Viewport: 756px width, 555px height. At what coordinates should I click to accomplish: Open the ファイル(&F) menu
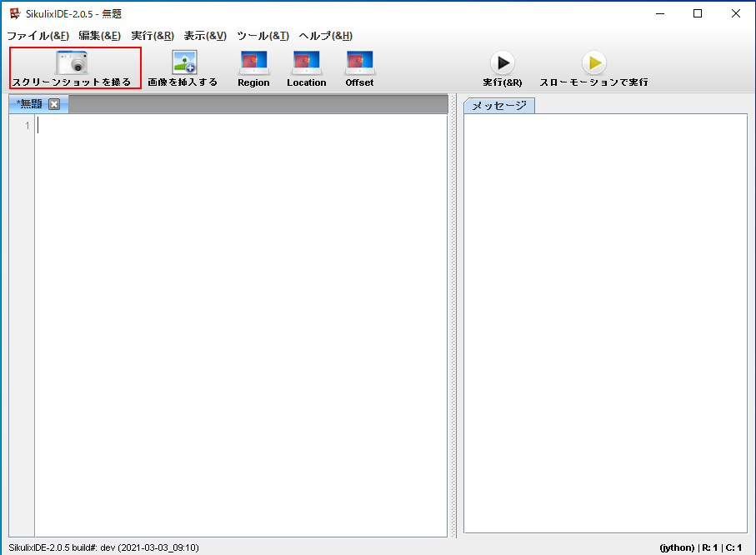(x=38, y=36)
